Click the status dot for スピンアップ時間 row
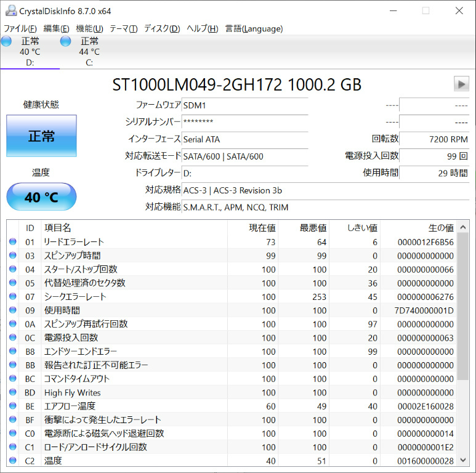The width and height of the screenshot is (476, 473). [13, 256]
